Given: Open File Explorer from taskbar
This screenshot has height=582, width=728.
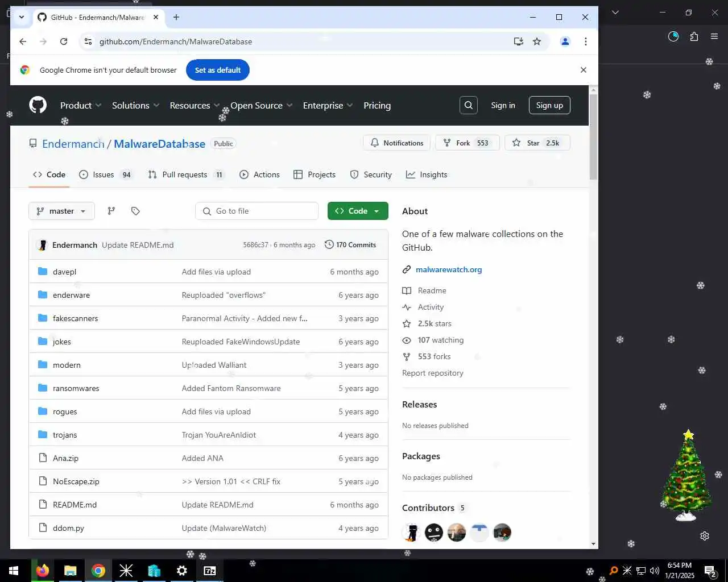Looking at the screenshot, I should click(71, 571).
